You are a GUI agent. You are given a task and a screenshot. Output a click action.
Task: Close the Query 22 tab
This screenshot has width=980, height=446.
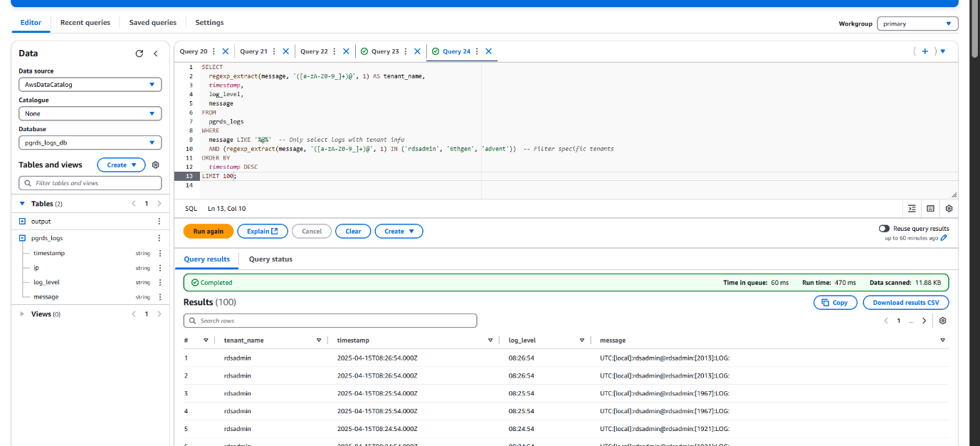click(347, 51)
